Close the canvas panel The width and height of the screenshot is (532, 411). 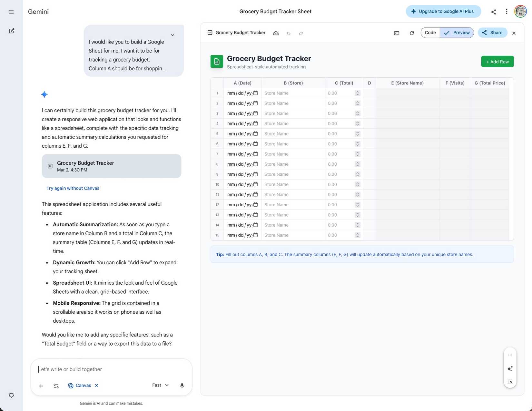[x=514, y=33]
